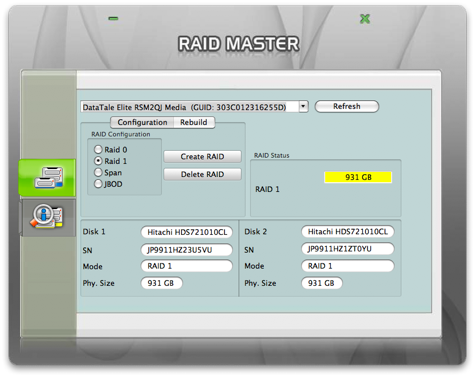The width and height of the screenshot is (475, 377).
Task: Click the yellow 931 GB RAID status bar
Action: pyautogui.click(x=358, y=177)
